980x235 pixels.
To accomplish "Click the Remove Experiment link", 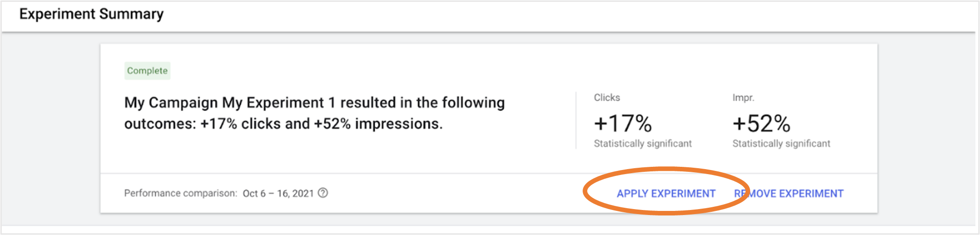I will pyautogui.click(x=788, y=194).
